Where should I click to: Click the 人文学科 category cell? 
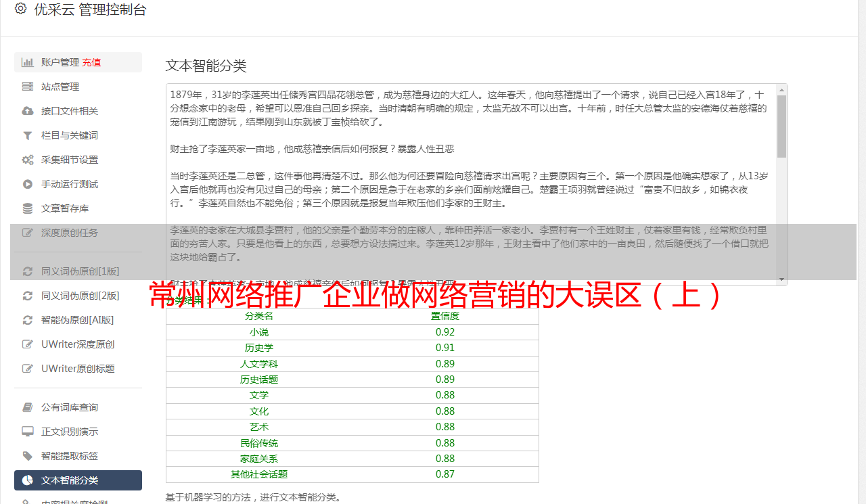coord(259,364)
